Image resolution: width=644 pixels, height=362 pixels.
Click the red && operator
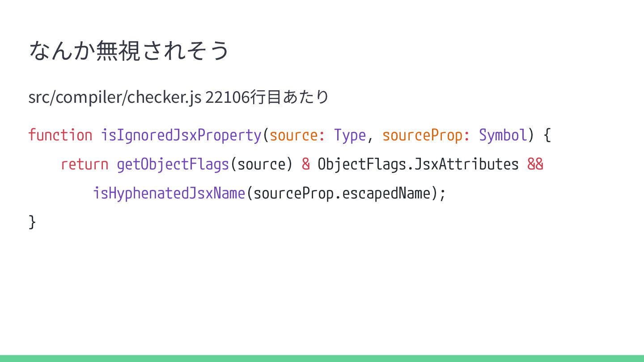pyautogui.click(x=535, y=164)
